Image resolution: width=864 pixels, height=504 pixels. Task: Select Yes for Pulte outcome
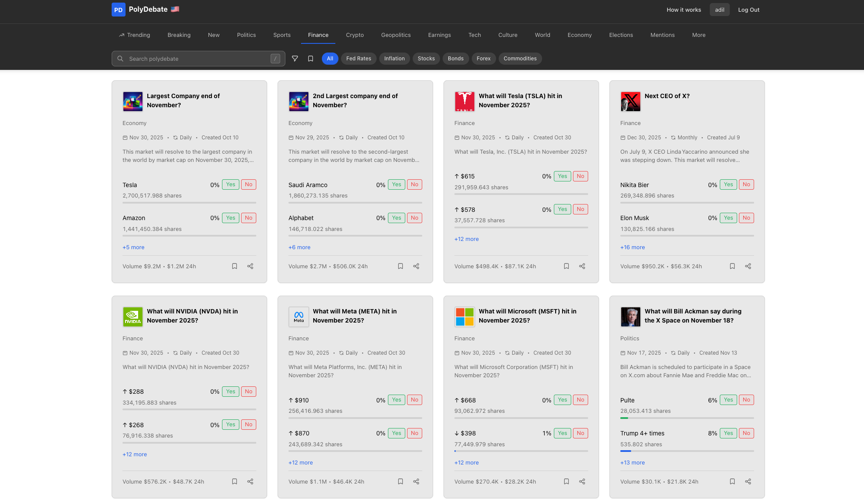(728, 400)
